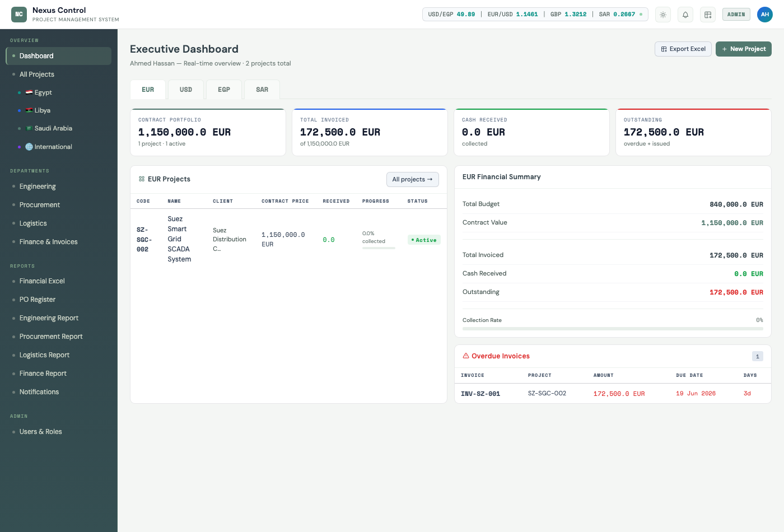Click the EUR Projects grid icon
Screen dimensions: 784x532
click(142, 179)
